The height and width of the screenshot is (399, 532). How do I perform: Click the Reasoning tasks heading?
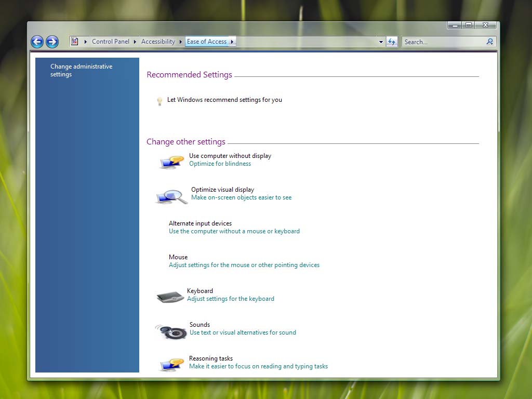click(211, 358)
